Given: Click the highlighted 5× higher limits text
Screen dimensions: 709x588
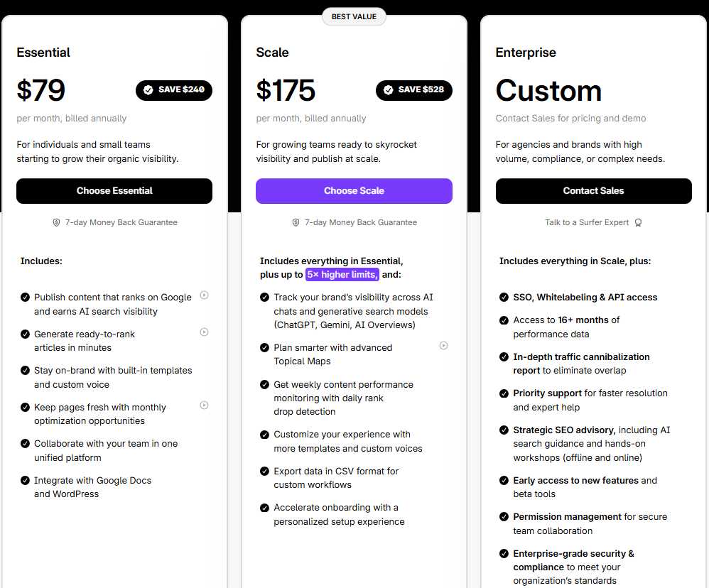Looking at the screenshot, I should 342,275.
